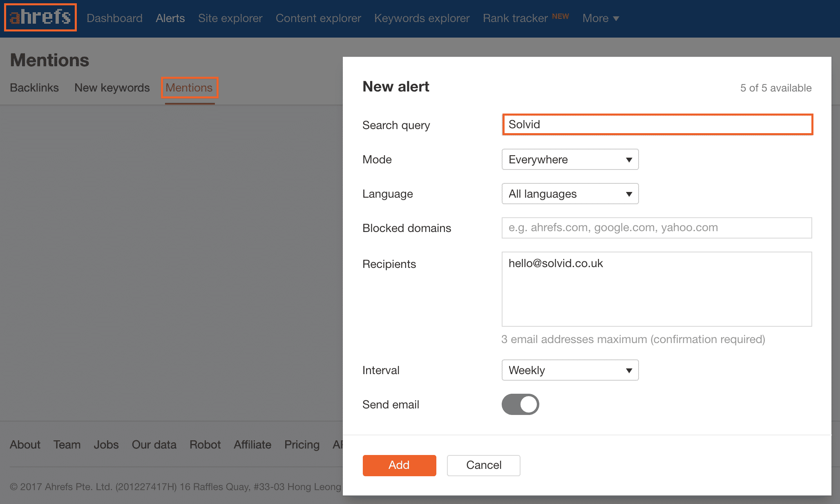Click the Recipients text area
Screen dimensions: 840x504
click(x=657, y=289)
